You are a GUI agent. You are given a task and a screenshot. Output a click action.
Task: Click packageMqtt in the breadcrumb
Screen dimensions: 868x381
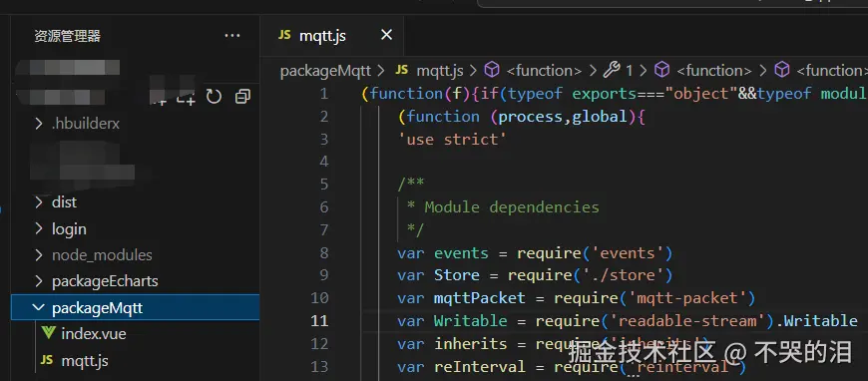[x=325, y=71]
